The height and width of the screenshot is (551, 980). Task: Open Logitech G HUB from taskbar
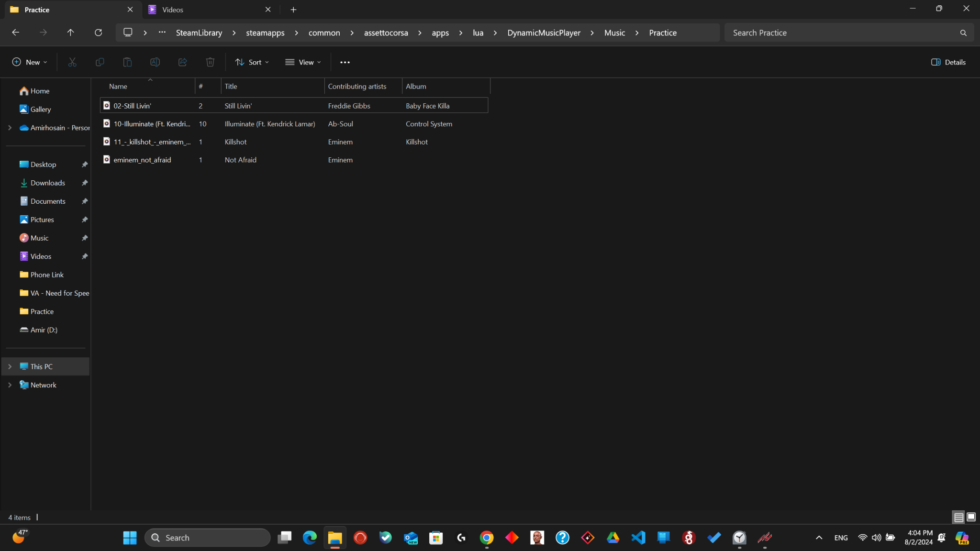(461, 538)
